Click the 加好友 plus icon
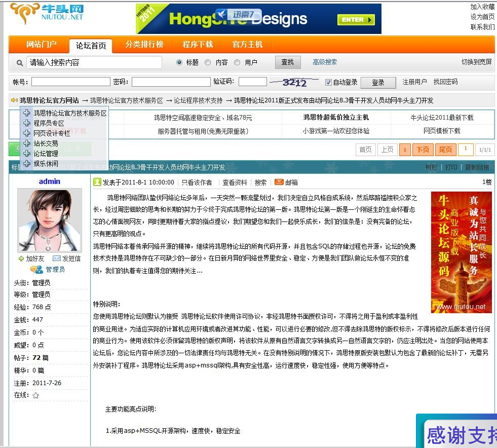497x448 pixels. coord(21,259)
